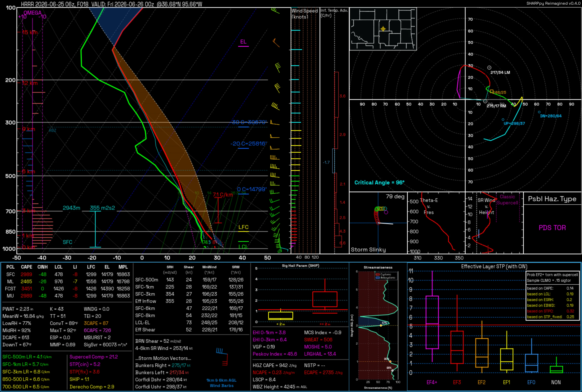This screenshot has height=392, width=582.
Task: Click the 'PWAT = 2.23 in' value
Action: pyautogui.click(x=18, y=309)
